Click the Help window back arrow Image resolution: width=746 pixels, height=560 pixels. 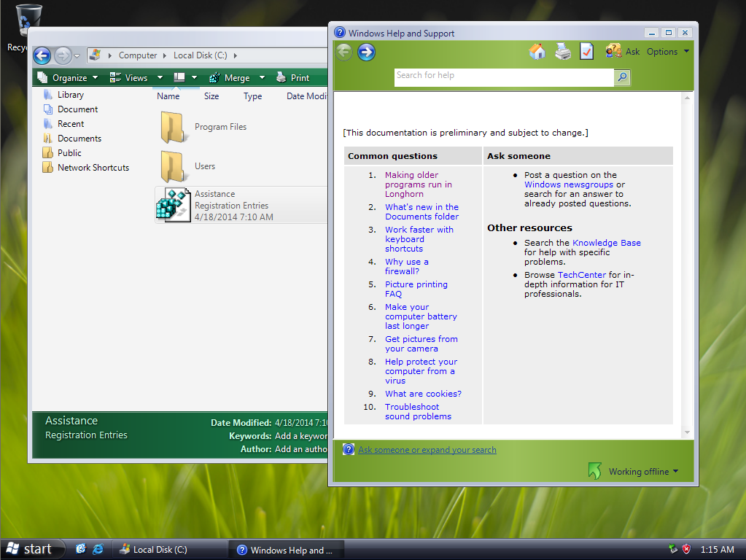point(344,52)
